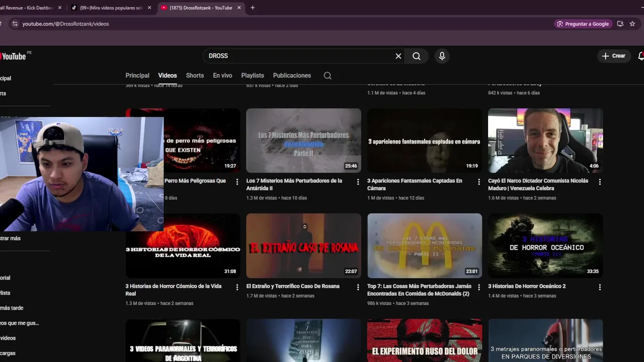
Task: Open Playlists in sidebar
Action: [x=6, y=293]
